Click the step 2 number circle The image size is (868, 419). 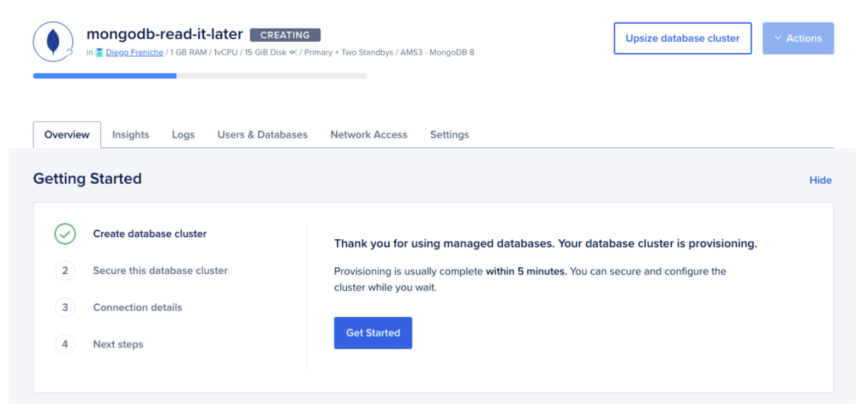point(65,271)
